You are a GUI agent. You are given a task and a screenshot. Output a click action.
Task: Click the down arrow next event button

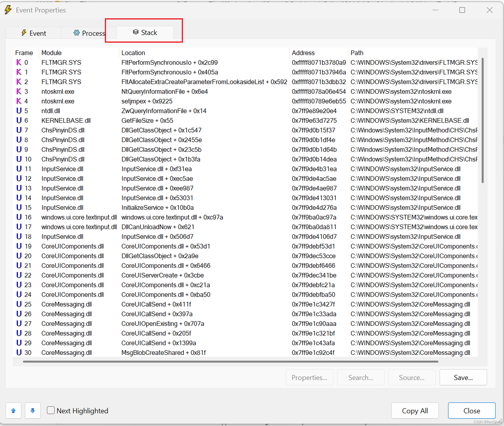click(33, 411)
